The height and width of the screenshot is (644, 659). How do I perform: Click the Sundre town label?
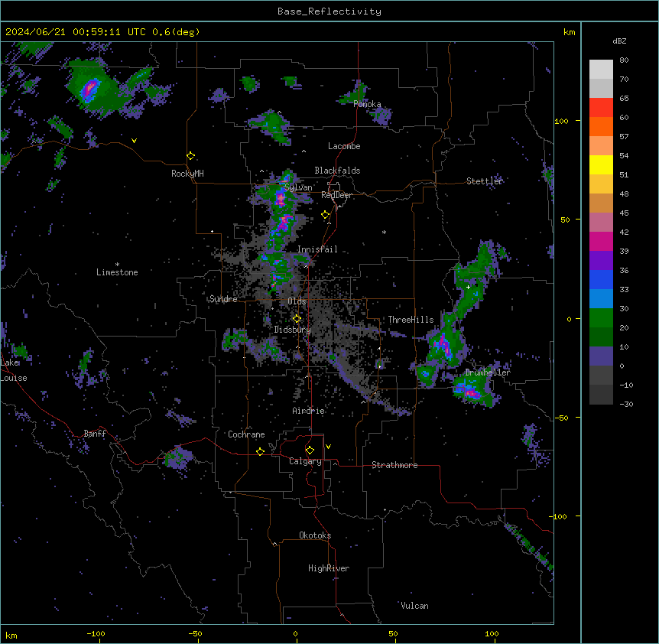pyautogui.click(x=223, y=299)
